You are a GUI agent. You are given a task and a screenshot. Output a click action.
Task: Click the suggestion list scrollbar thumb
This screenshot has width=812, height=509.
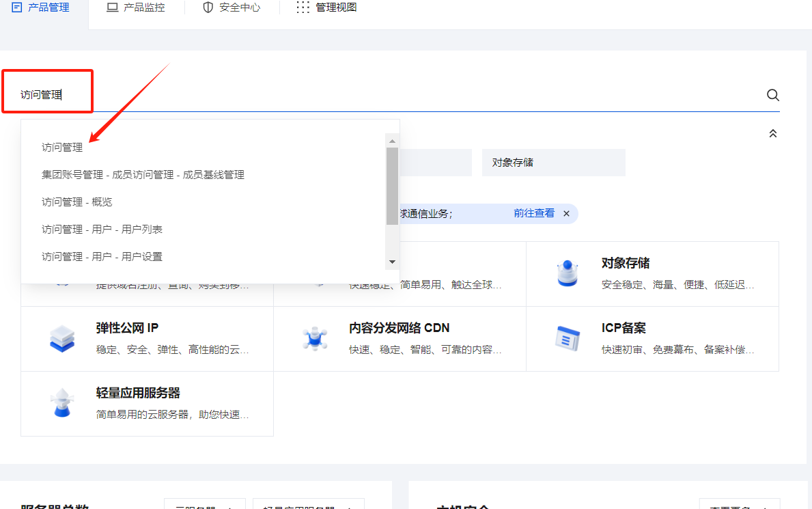pos(392,186)
